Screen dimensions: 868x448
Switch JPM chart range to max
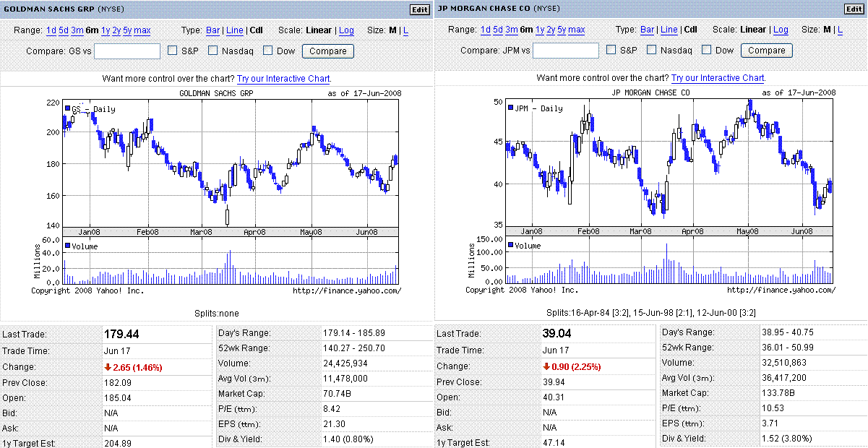point(577,30)
